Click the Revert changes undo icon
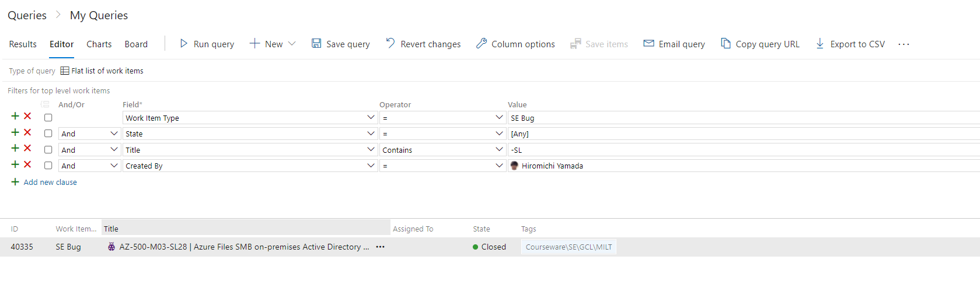 390,44
